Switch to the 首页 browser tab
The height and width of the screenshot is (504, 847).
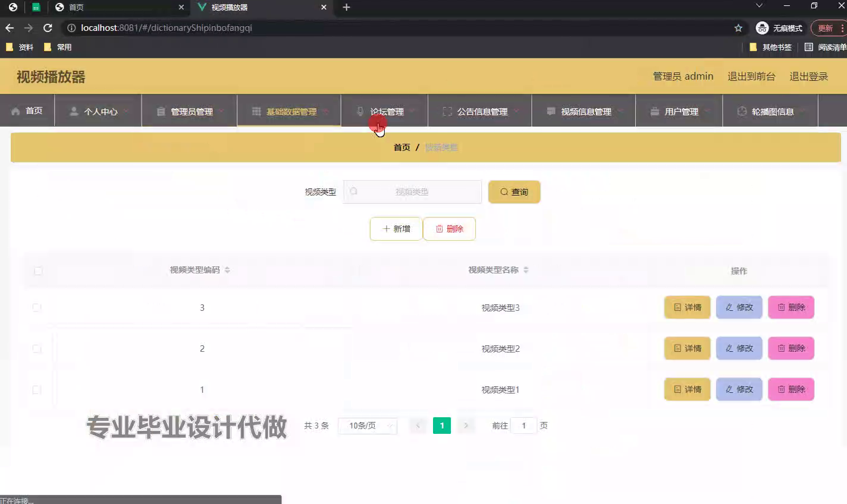tap(119, 7)
